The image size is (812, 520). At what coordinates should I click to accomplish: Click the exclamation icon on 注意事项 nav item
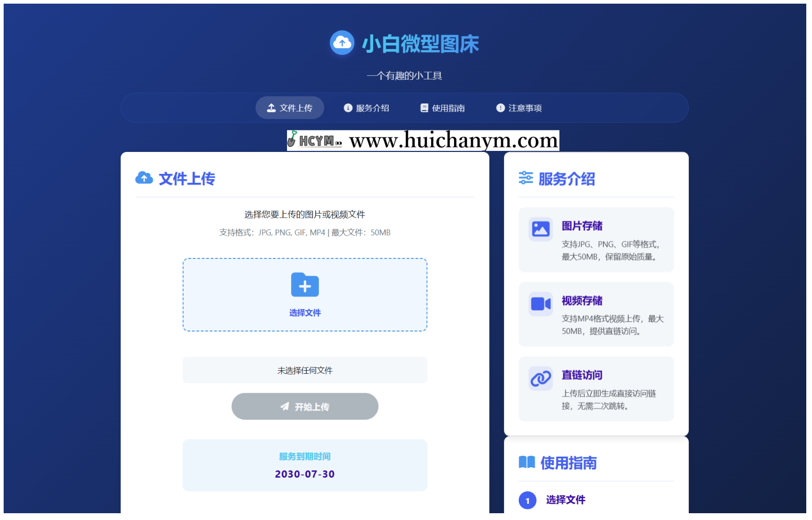(x=500, y=108)
